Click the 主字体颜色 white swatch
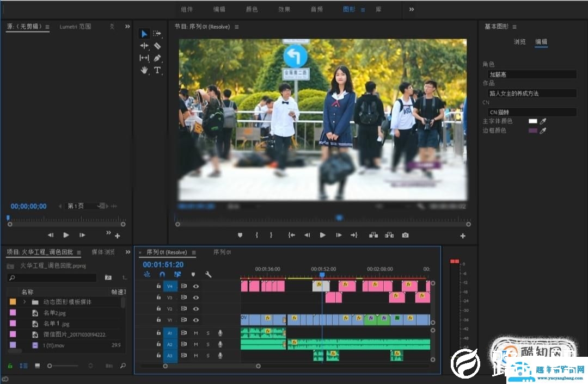The image size is (588, 384). [532, 121]
